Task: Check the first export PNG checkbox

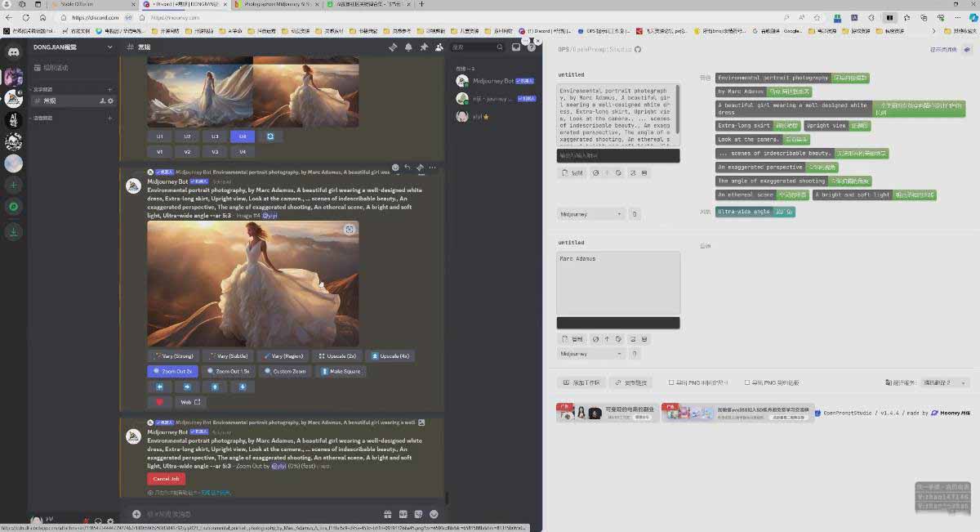Action: (x=671, y=382)
